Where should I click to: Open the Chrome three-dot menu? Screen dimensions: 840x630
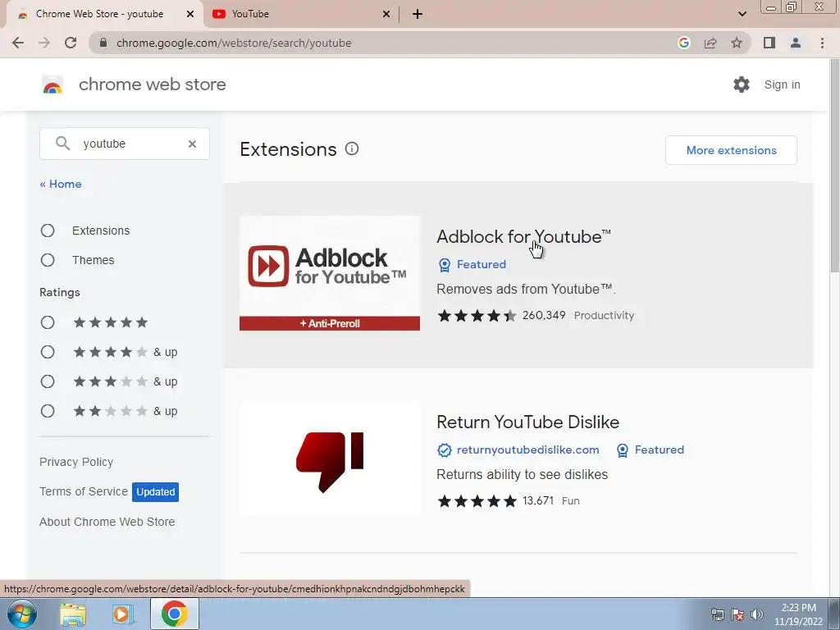click(822, 43)
